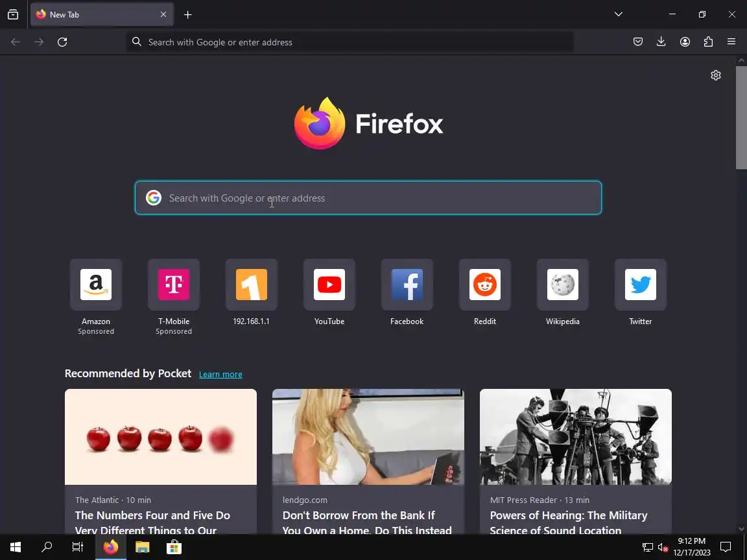Open T-Mobile sponsored shortcut

click(x=174, y=285)
